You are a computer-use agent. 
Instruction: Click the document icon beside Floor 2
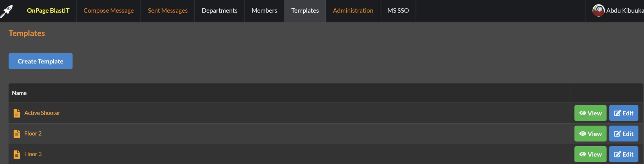point(17,134)
